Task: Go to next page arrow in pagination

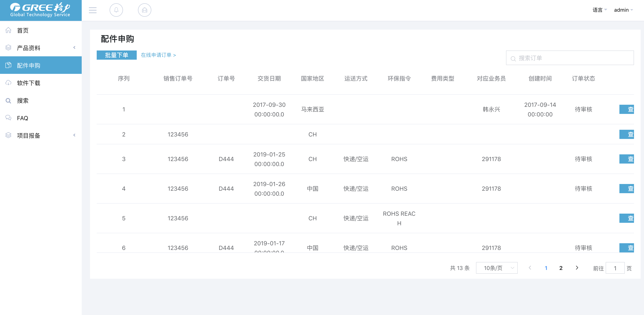Action: (x=577, y=268)
